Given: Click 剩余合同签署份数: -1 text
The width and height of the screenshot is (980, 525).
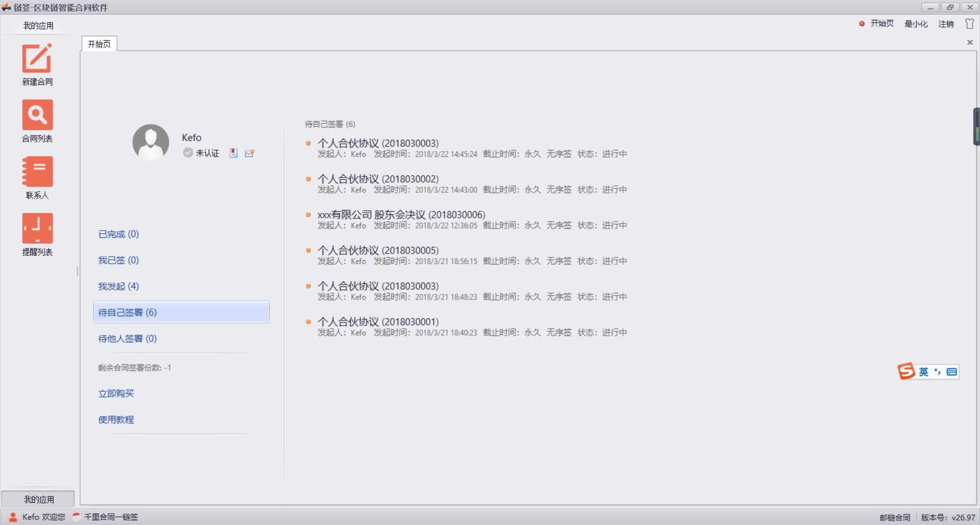Looking at the screenshot, I should click(135, 367).
